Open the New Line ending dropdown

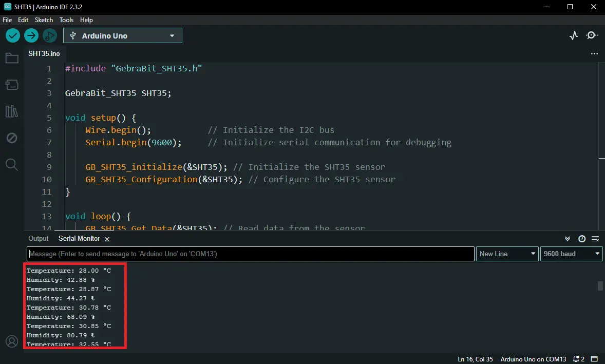pyautogui.click(x=507, y=254)
